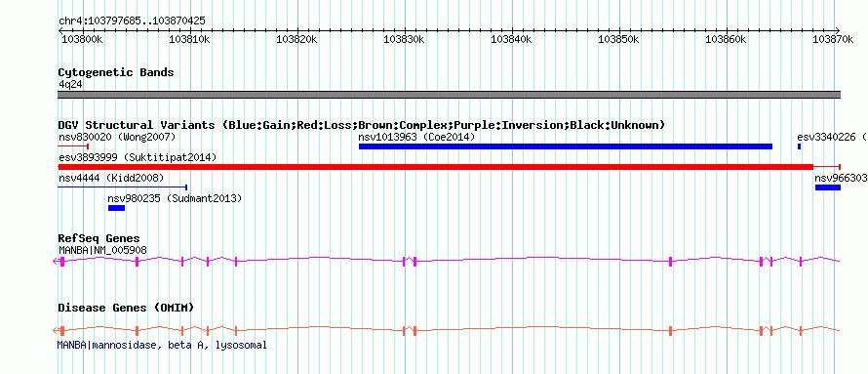Select the Cytogenetic Bands track title

116,72
